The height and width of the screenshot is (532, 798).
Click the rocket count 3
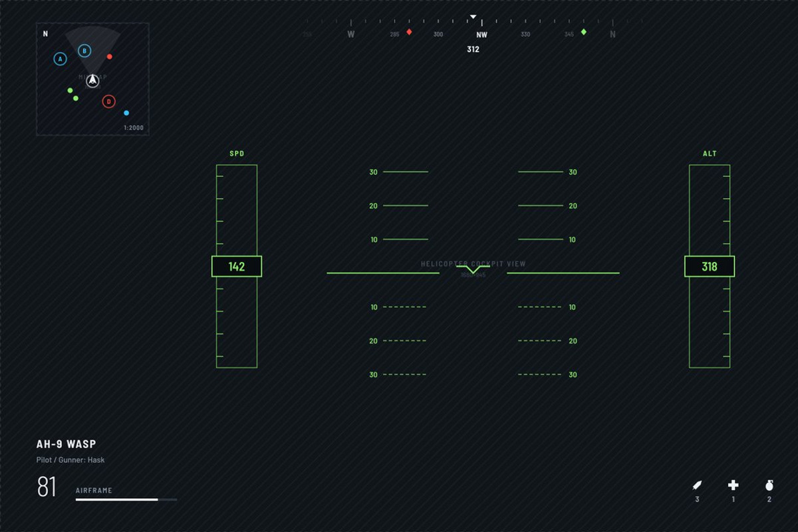pos(697,499)
